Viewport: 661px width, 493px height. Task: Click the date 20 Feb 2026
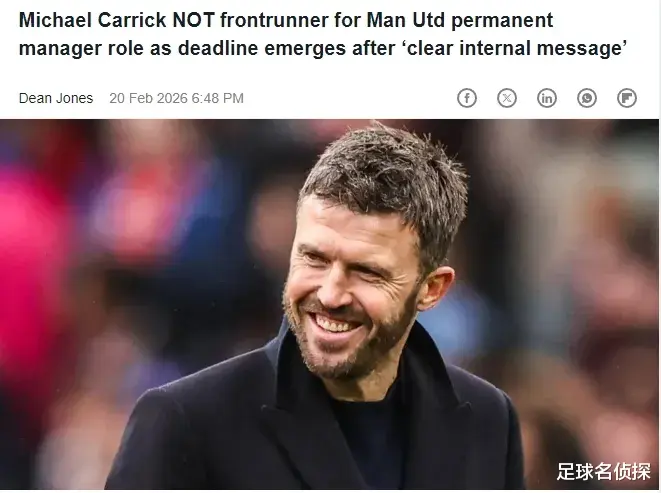coord(148,98)
